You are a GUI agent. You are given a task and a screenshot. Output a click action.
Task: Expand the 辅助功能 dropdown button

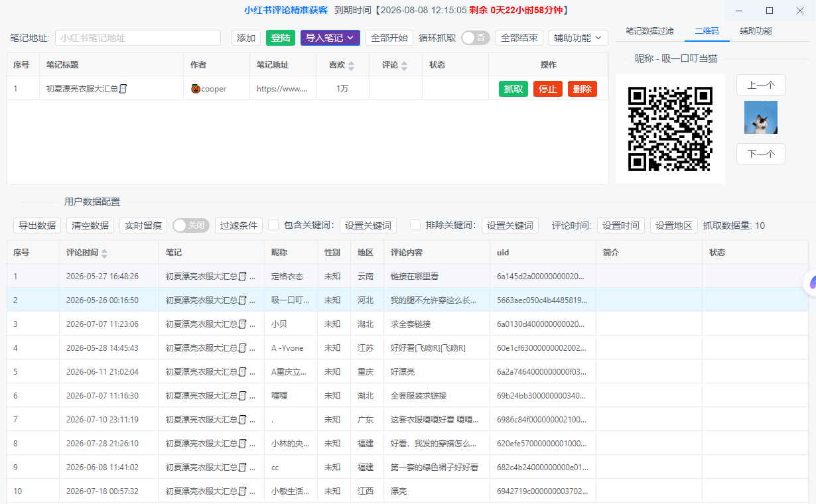[x=578, y=38]
